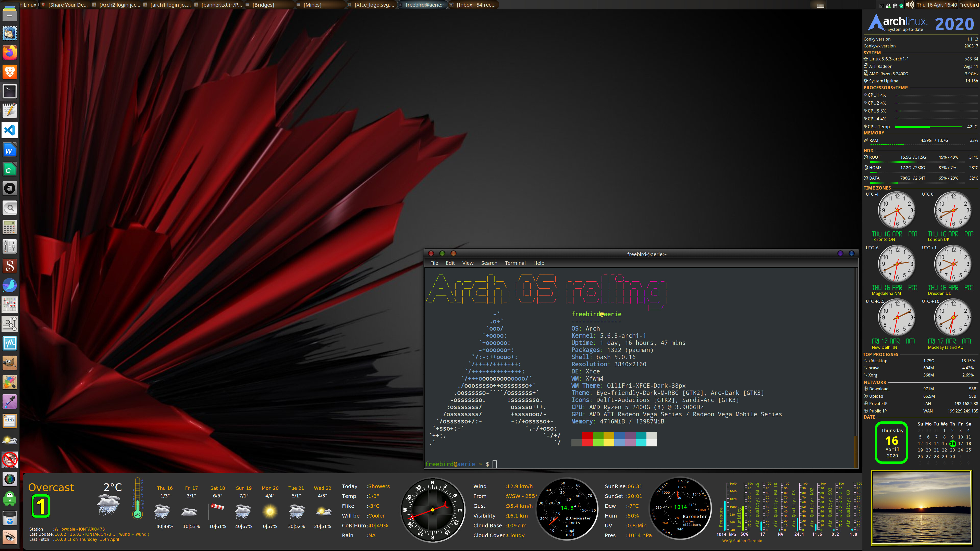Open Brave browser from the dock
The image size is (980, 551).
(9, 72)
